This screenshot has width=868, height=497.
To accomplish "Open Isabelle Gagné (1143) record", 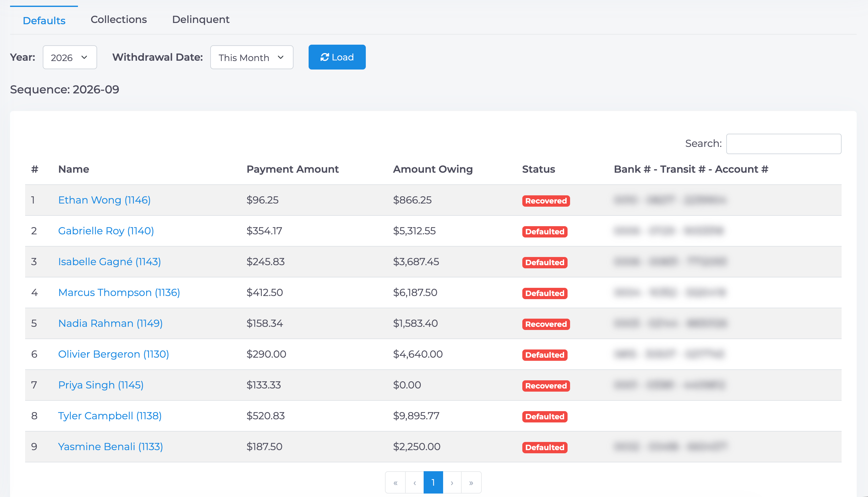I will [x=109, y=261].
